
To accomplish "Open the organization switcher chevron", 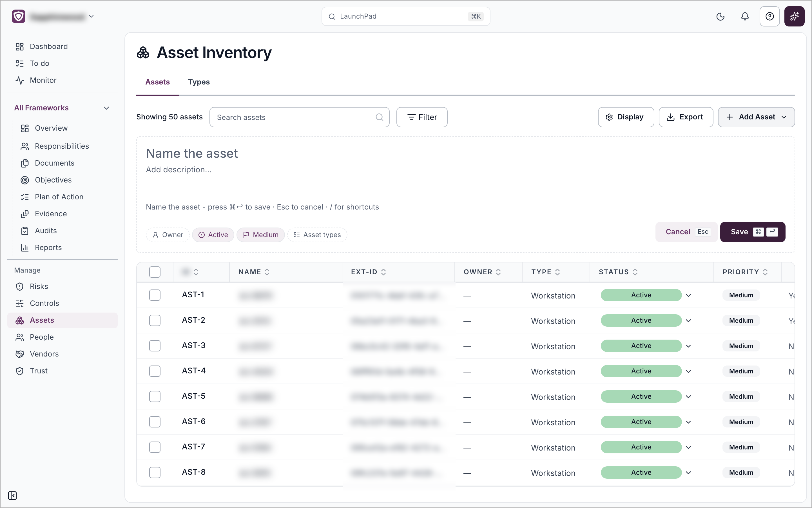I will pyautogui.click(x=91, y=16).
